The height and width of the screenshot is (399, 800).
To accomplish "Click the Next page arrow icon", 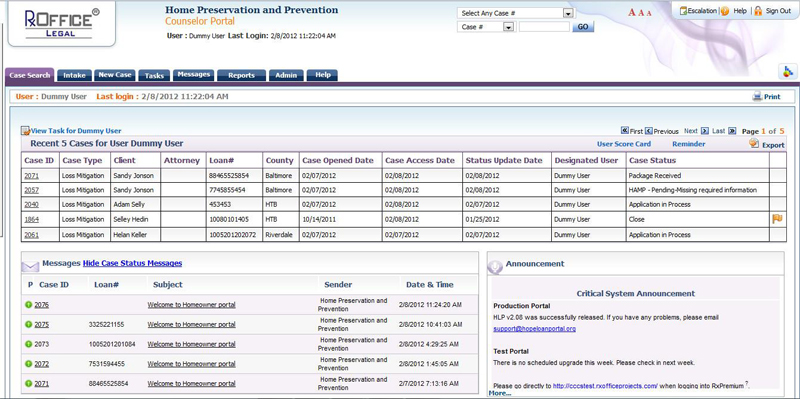I will (x=705, y=131).
